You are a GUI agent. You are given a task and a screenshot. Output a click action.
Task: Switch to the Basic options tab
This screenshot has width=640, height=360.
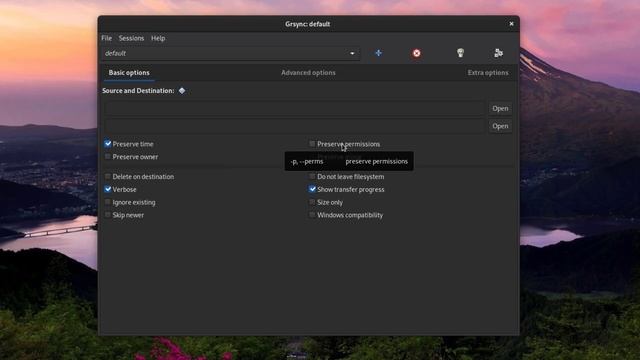pos(129,73)
